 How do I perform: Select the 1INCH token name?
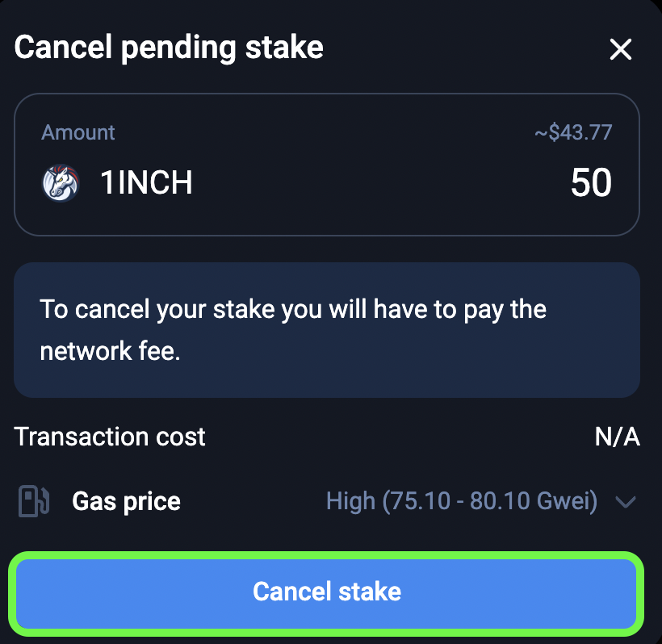pyautogui.click(x=146, y=183)
